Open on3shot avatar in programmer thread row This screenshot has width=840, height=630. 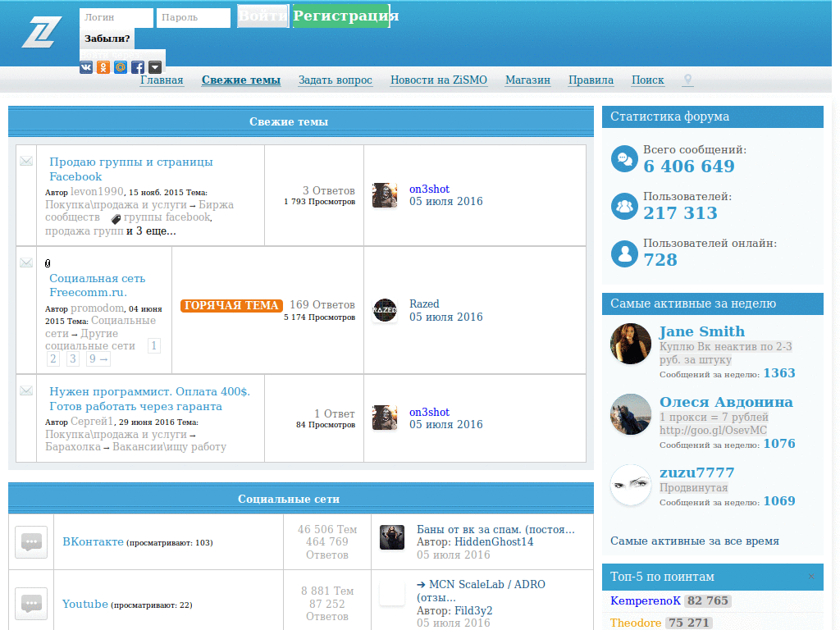pyautogui.click(x=385, y=418)
